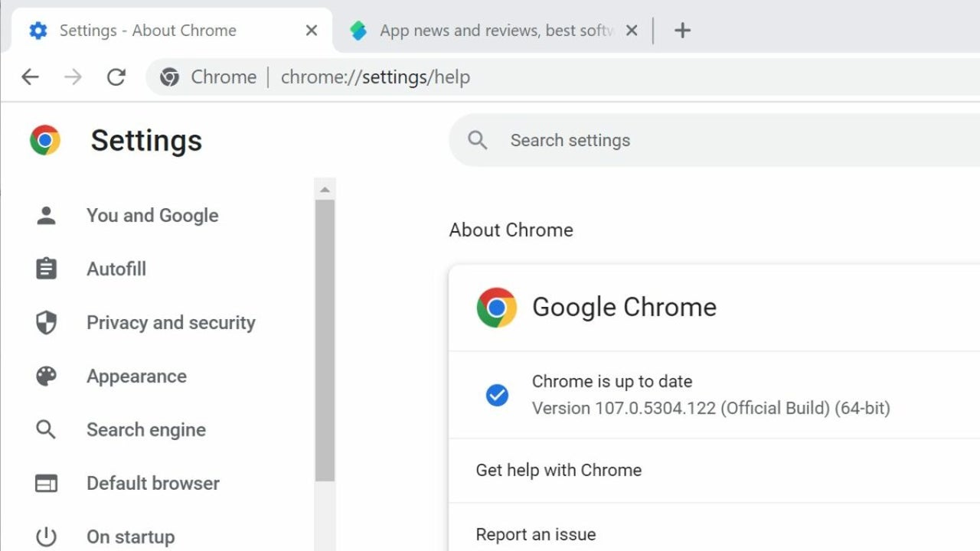The width and height of the screenshot is (980, 551).
Task: Select the Appearance palette icon
Action: click(x=46, y=376)
